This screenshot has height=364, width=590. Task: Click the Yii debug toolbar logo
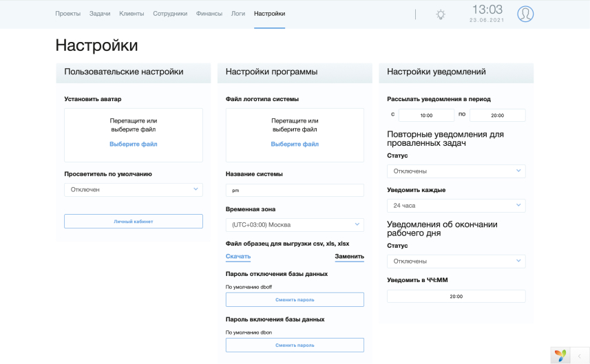[560, 355]
